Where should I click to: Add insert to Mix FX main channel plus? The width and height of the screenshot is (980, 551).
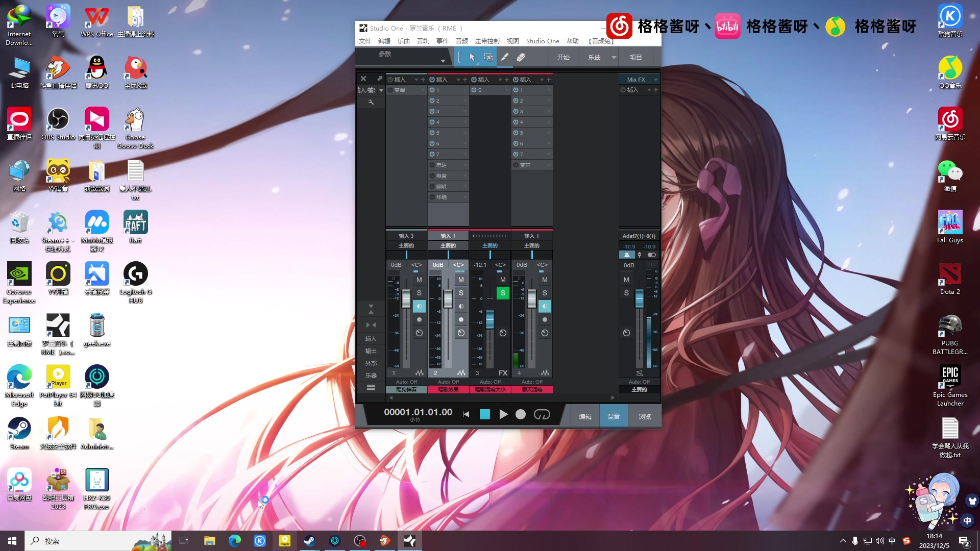tap(656, 90)
